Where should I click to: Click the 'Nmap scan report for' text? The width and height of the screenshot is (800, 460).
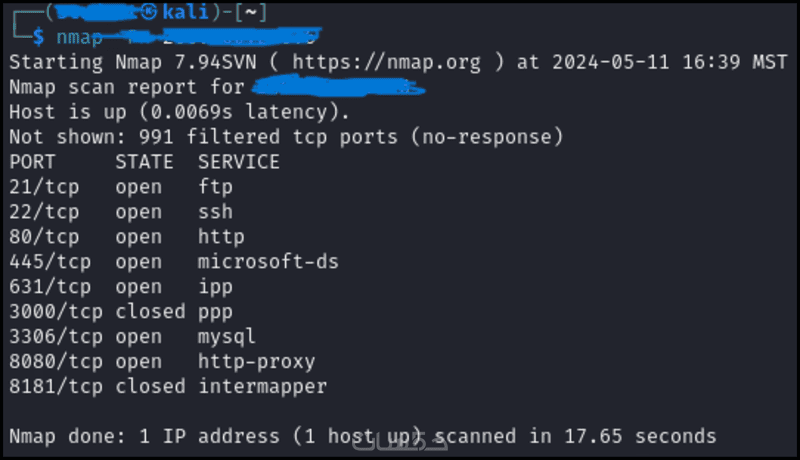tap(126, 87)
